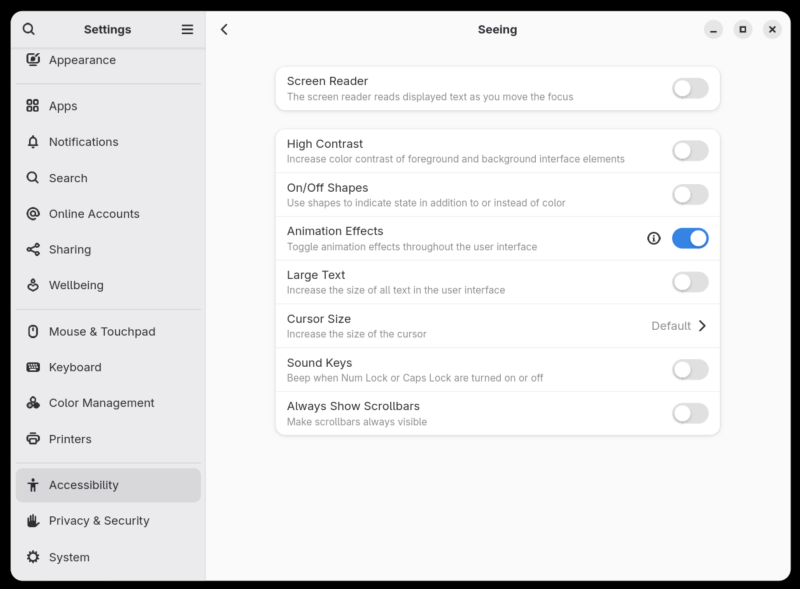Enable the Screen Reader switch
The height and width of the screenshot is (589, 800).
click(690, 88)
